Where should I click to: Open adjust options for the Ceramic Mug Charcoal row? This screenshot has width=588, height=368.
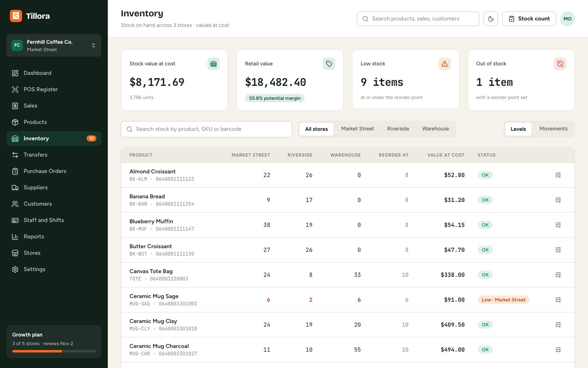click(558, 350)
